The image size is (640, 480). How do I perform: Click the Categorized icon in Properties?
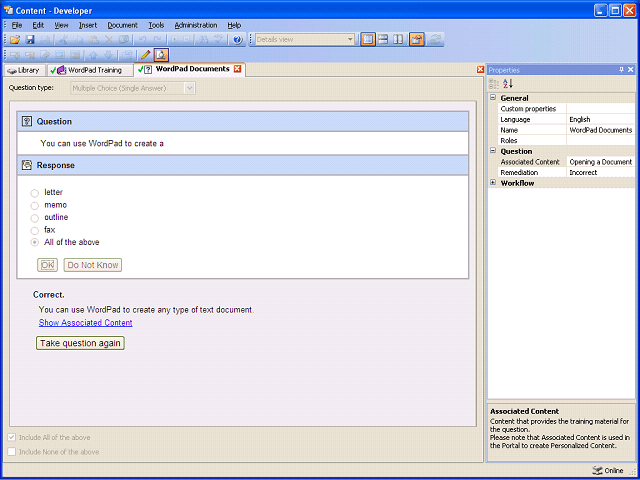click(x=494, y=84)
